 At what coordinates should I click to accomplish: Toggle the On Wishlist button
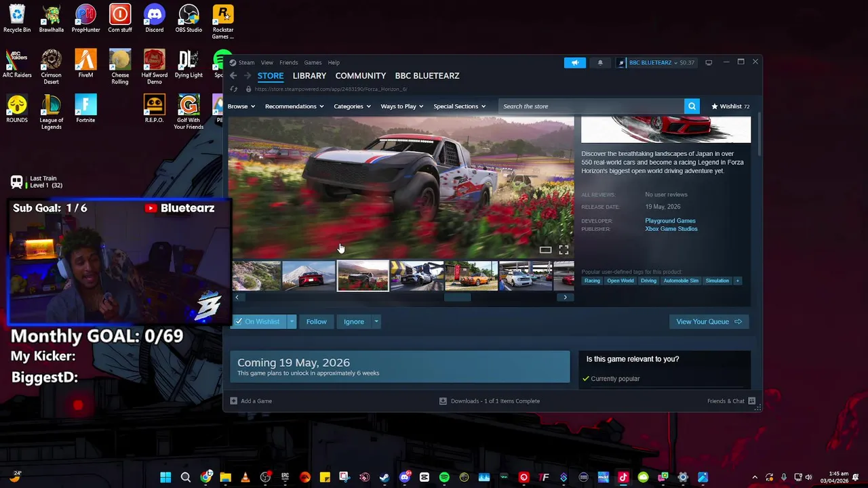pos(258,322)
